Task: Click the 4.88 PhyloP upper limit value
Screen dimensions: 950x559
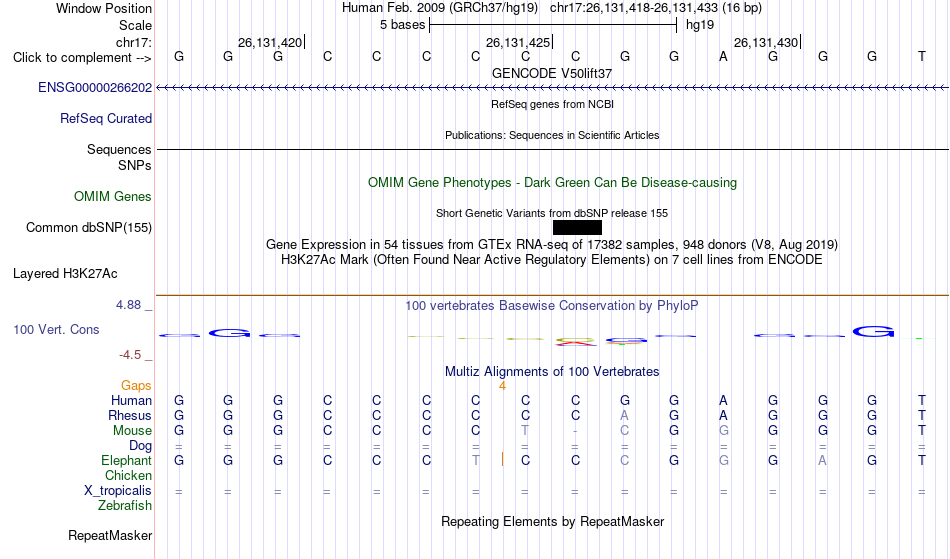Action: coord(128,305)
